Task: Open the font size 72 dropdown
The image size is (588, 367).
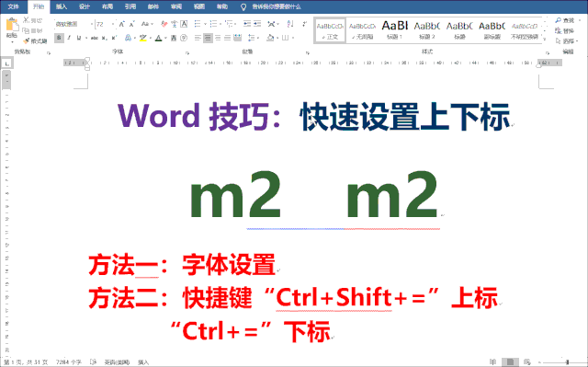Action: point(113,24)
